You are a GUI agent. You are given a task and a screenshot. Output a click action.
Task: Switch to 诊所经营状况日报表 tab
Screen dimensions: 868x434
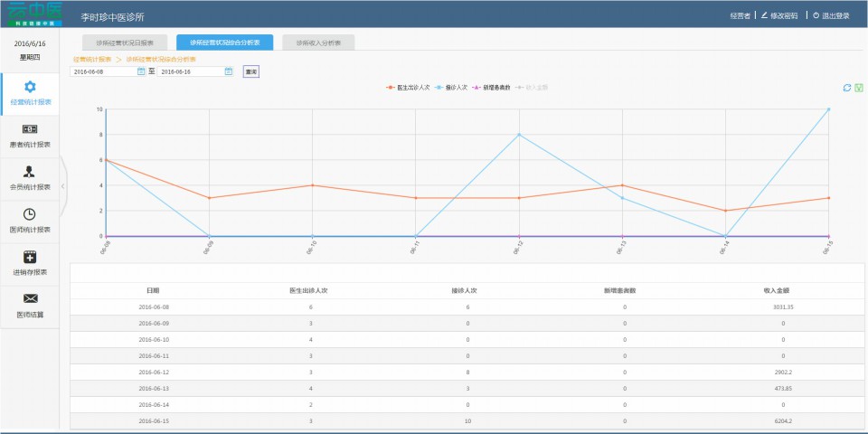click(x=125, y=42)
